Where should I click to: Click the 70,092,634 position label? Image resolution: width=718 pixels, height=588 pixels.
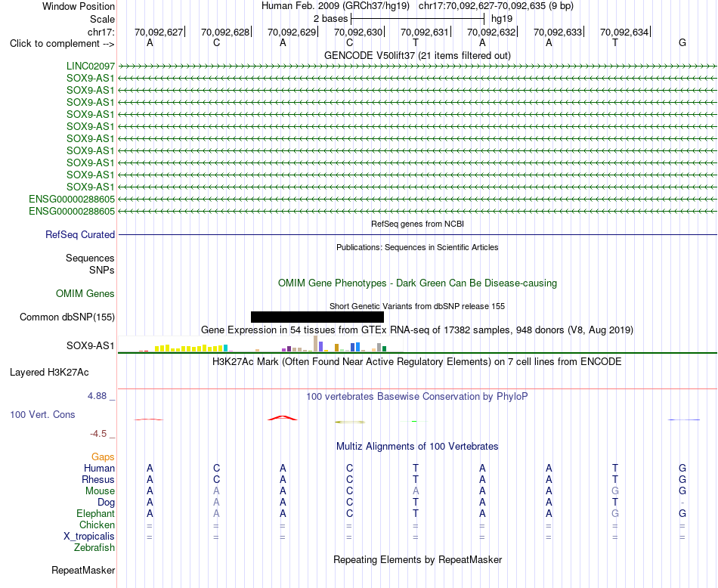coord(624,32)
